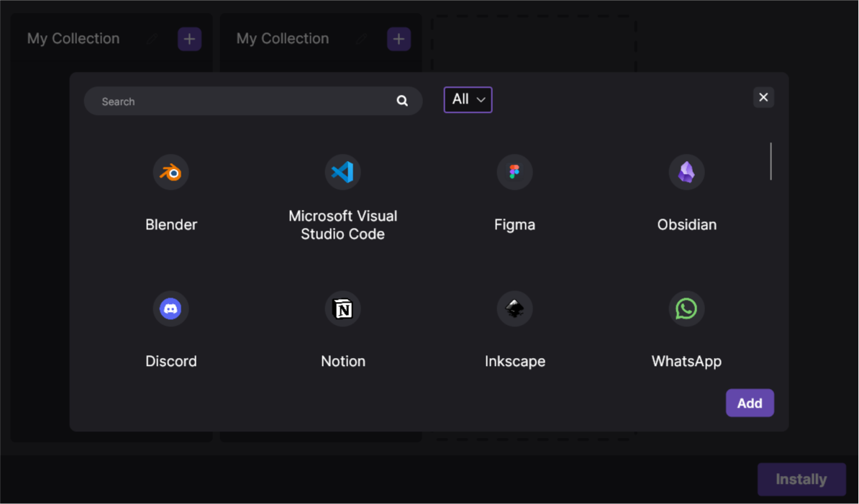The image size is (859, 504).
Task: Edit first My Collection name pencil icon
Action: 153,39
